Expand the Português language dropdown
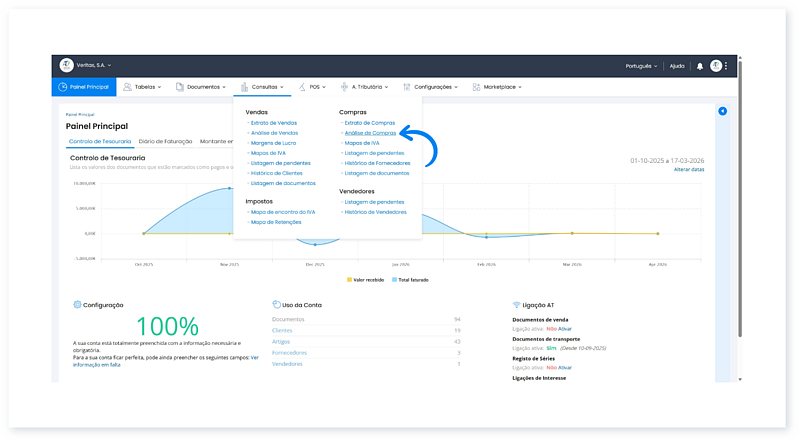This screenshot has width=800, height=442. [x=642, y=66]
